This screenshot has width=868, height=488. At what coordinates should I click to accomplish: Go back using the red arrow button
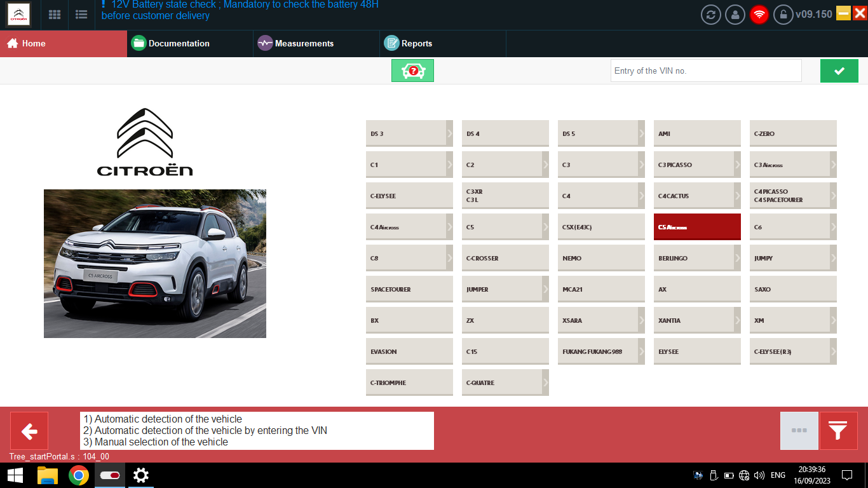point(29,431)
